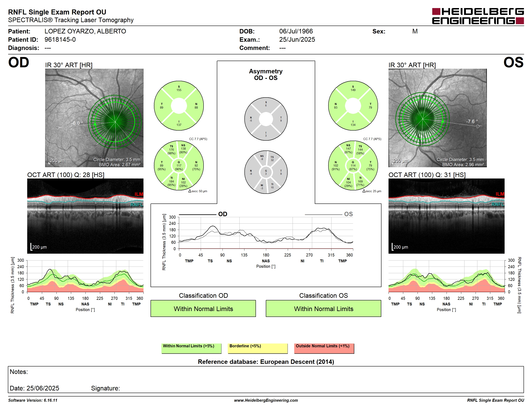
Task: Click the OD inferior sector value 137
Action: 179,125
